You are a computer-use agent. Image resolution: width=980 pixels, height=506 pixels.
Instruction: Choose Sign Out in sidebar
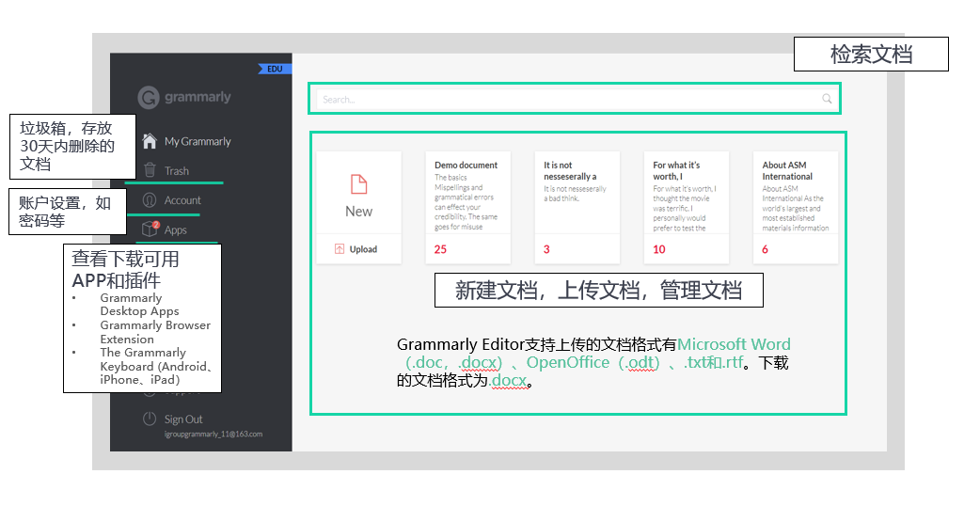click(183, 419)
